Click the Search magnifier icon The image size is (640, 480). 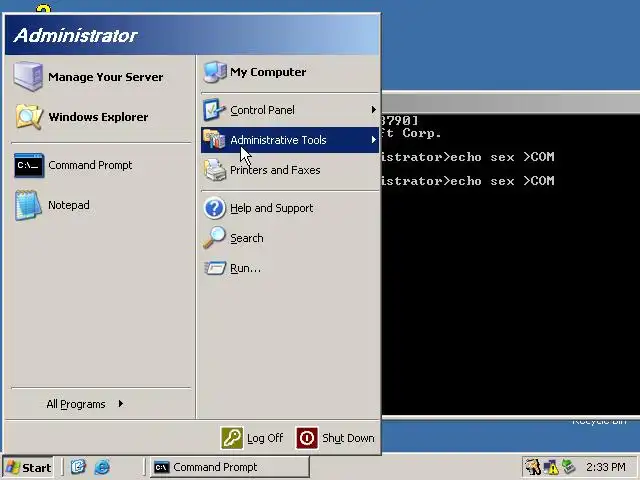click(214, 238)
